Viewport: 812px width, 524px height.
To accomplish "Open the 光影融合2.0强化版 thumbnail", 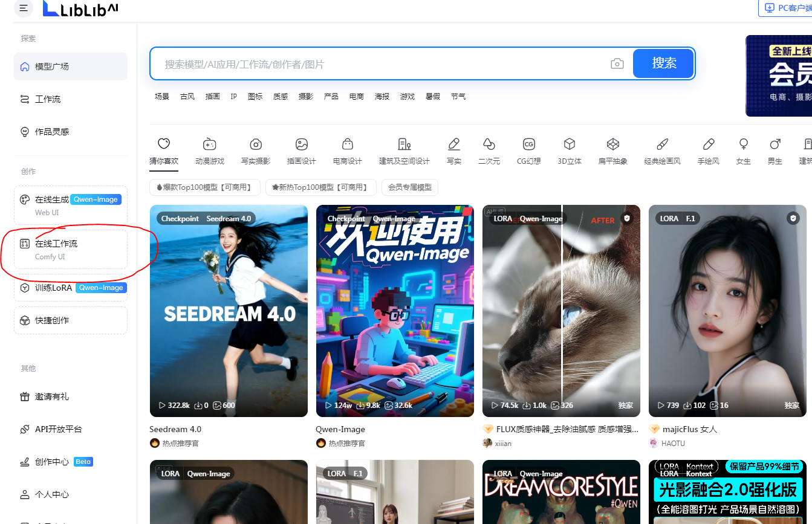I will 727,492.
